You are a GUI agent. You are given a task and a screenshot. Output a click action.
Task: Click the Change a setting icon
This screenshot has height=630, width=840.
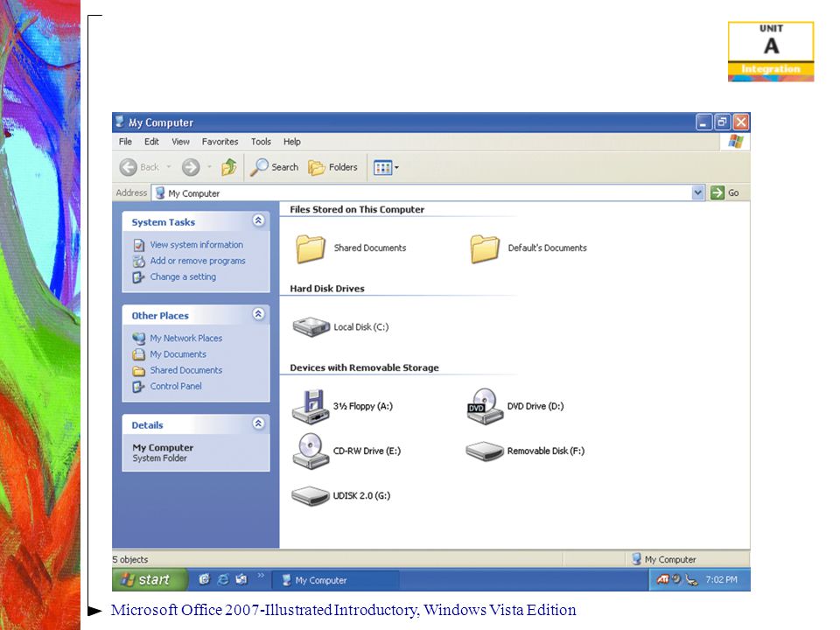139,277
